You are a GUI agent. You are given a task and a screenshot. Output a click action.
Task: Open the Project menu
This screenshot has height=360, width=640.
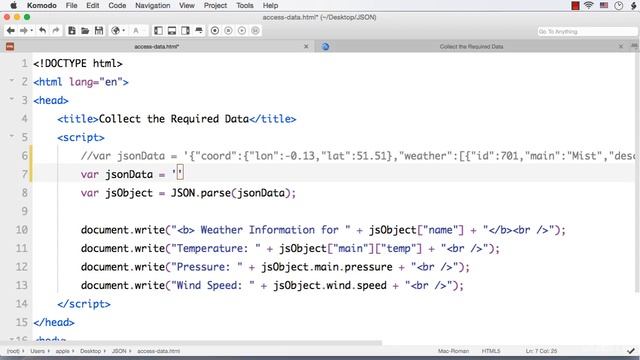tap(215, 5)
